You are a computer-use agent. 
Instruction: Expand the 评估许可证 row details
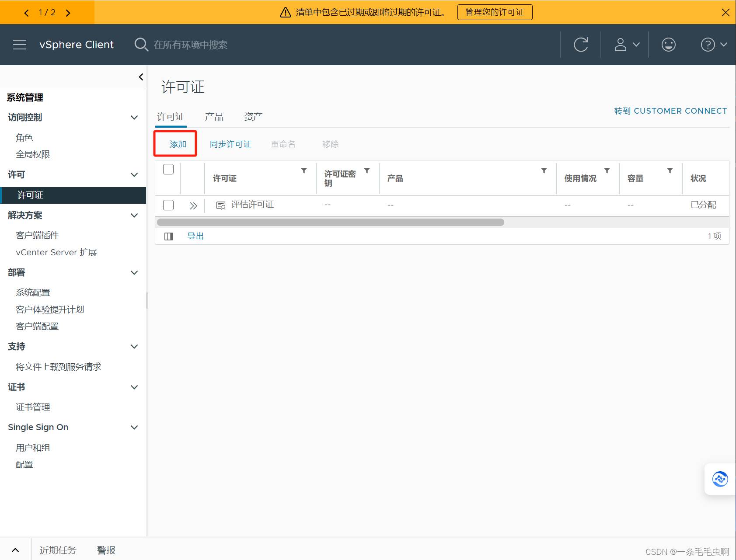[x=193, y=205]
